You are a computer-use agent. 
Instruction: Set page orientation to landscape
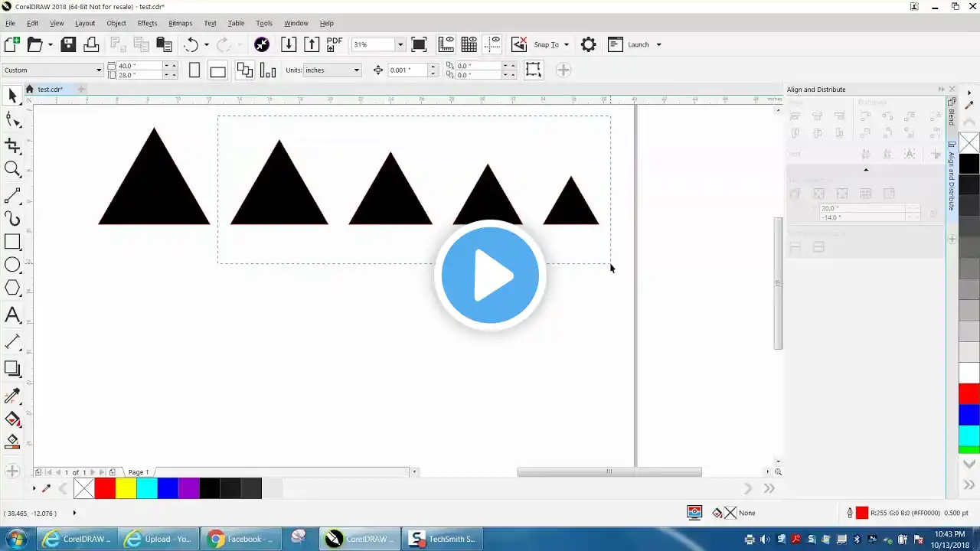pos(218,70)
